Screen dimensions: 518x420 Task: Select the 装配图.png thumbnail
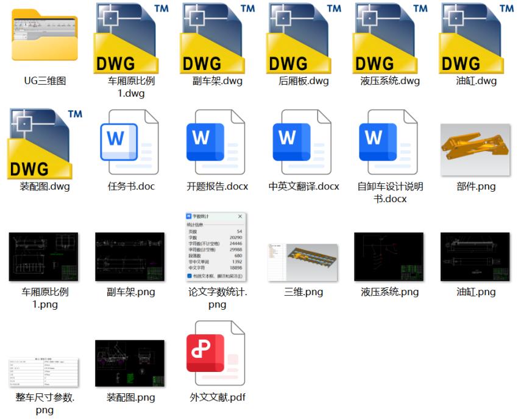click(x=130, y=363)
